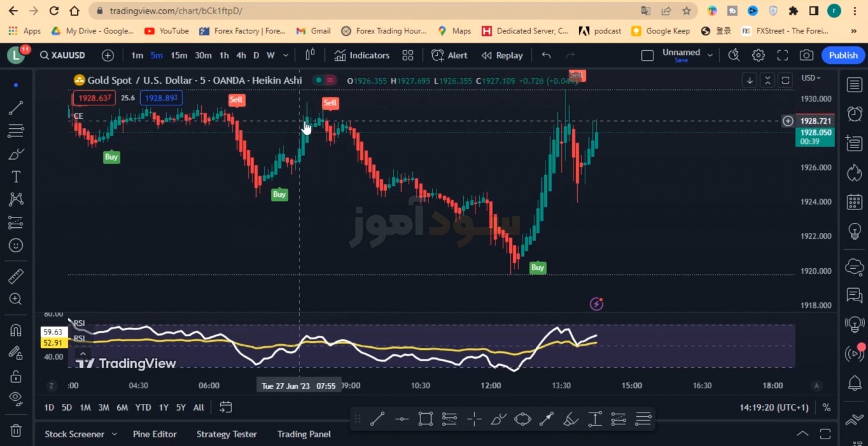868x446 pixels.
Task: Select the Text annotation tool
Action: 16,177
